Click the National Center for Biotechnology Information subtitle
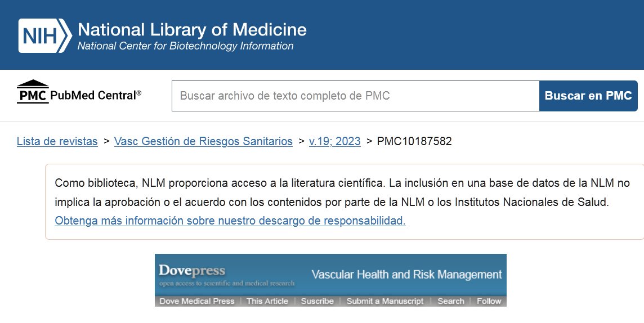Screen dimensions: 644x323 click(x=185, y=46)
